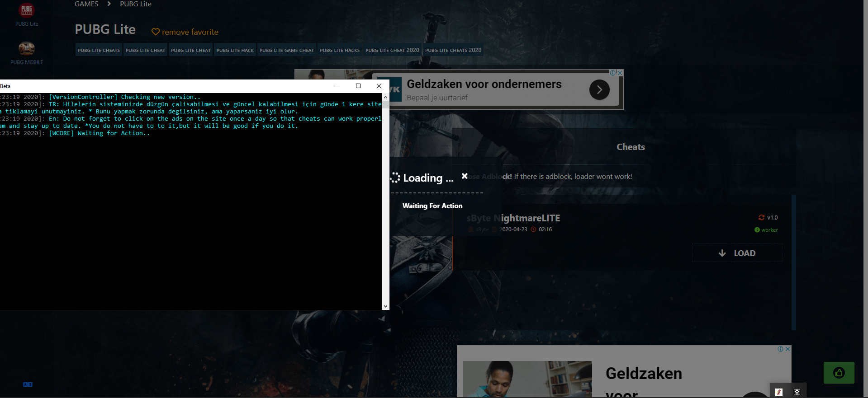Click the gear monitor tray icon
This screenshot has height=398, width=868.
797,392
